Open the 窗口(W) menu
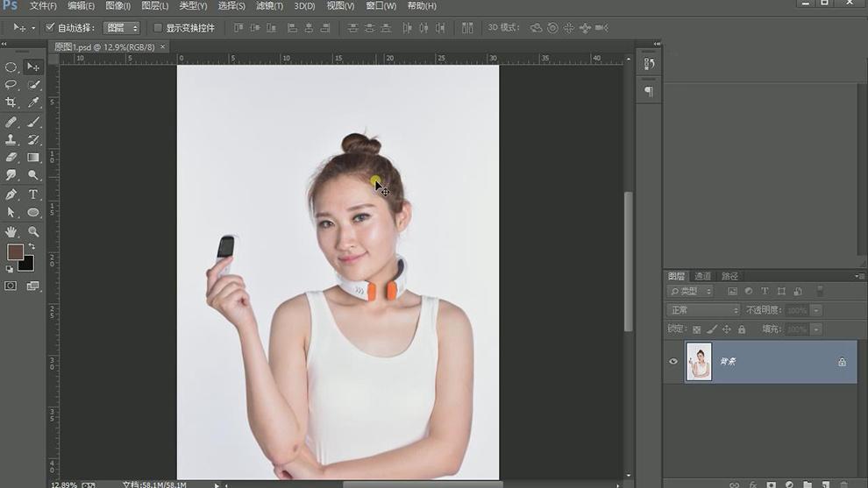 (x=381, y=6)
